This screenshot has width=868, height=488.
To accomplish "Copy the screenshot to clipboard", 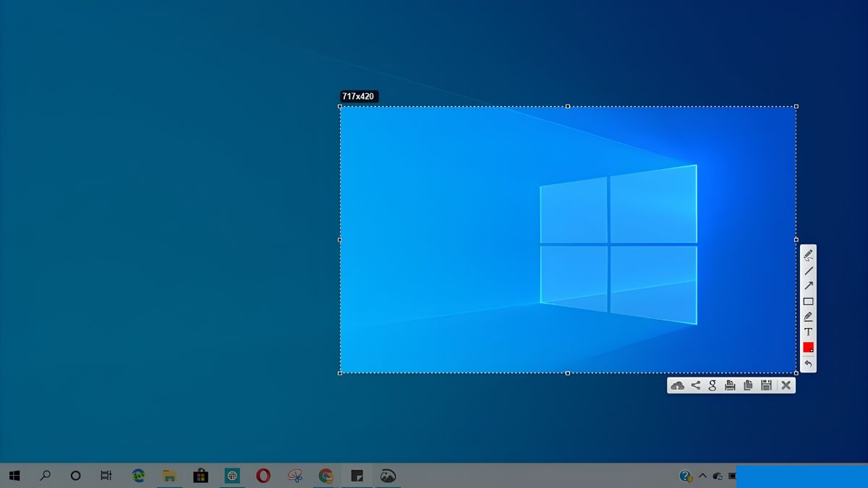I will click(748, 385).
